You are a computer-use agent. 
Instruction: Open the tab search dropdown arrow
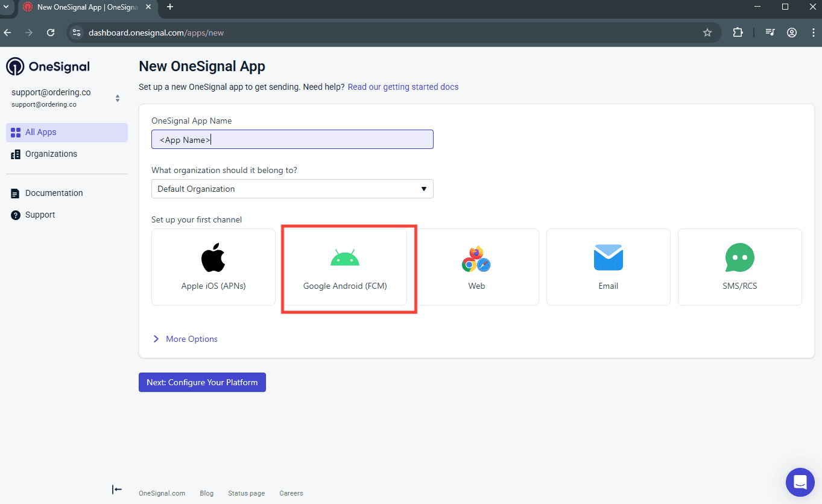point(5,7)
